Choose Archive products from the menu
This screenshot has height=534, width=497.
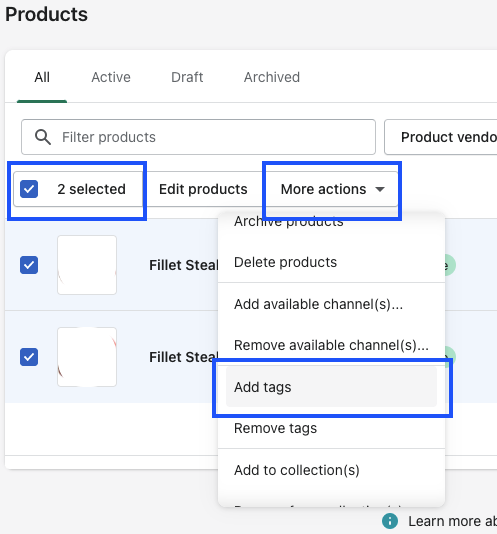331,222
